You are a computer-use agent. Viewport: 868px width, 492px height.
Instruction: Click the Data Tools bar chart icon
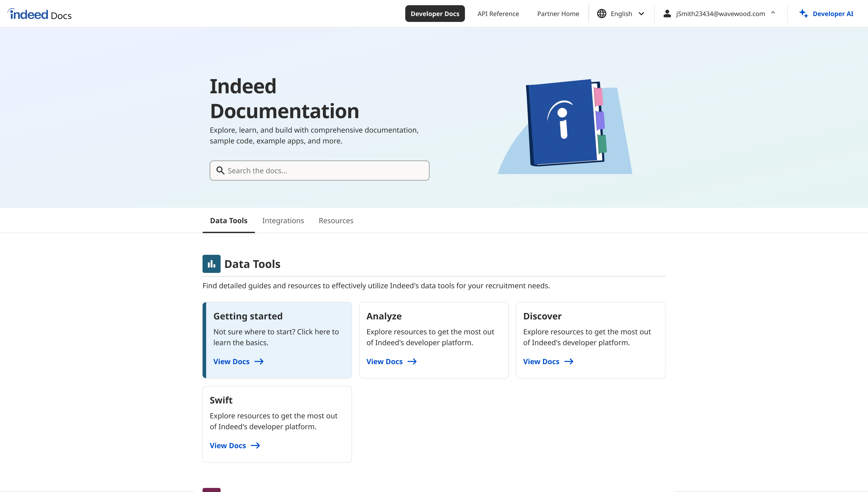coord(211,264)
